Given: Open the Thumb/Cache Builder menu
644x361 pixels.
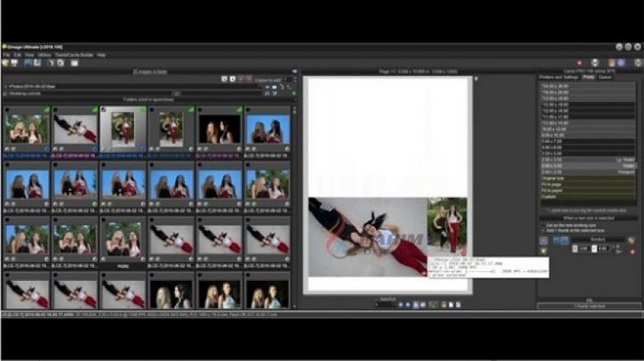Looking at the screenshot, I should (x=74, y=55).
